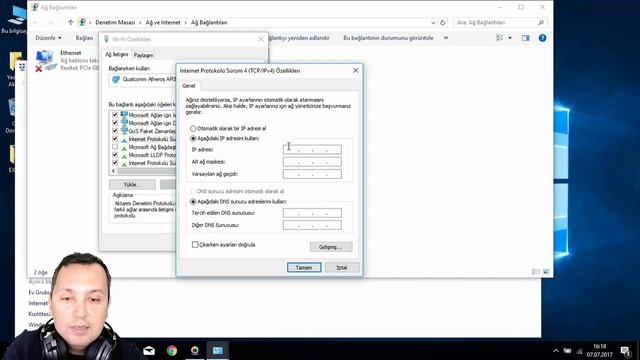This screenshot has height=360, width=640.
Task: Open the view options dropdown arrow
Action: [x=510, y=38]
